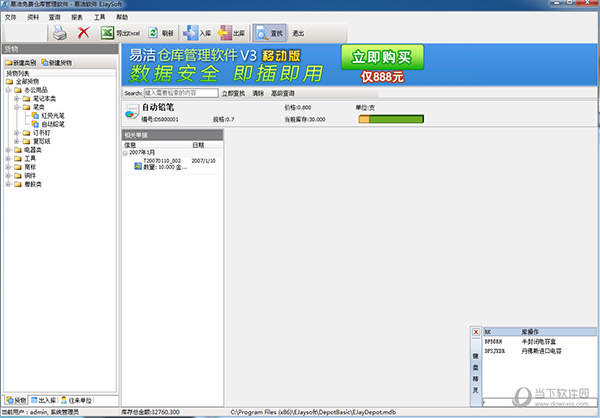Click the red X delete icon

pos(83,33)
